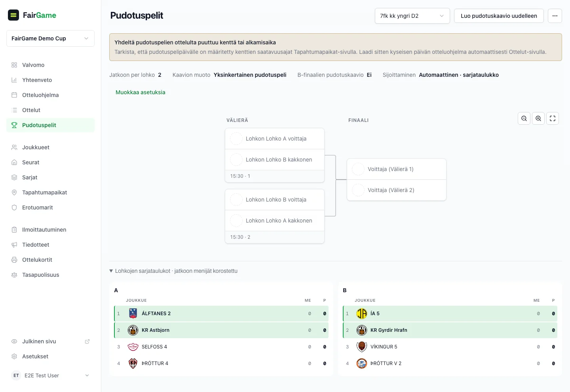Screen dimensions: 570x392
Task: Click the external link icon beside Julkinen sivu
Action: [x=87, y=341]
